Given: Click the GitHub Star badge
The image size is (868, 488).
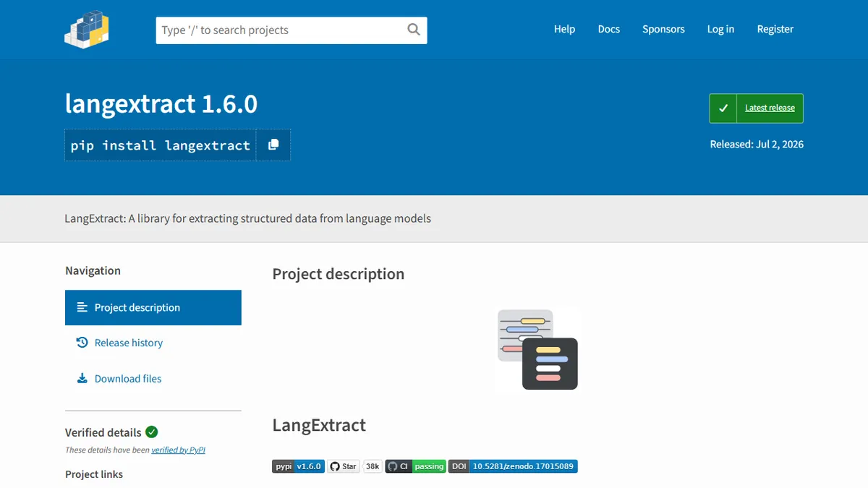Looking at the screenshot, I should tap(344, 466).
